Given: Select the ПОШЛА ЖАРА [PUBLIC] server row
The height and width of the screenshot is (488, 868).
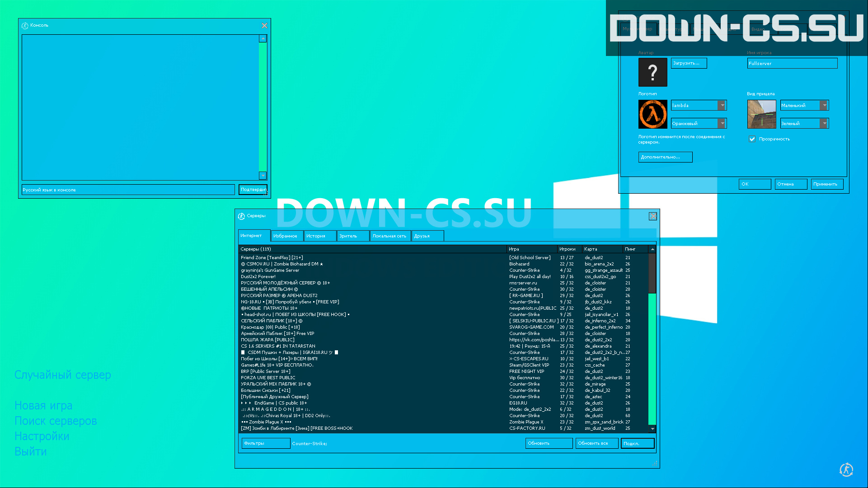Looking at the screenshot, I should coord(444,340).
